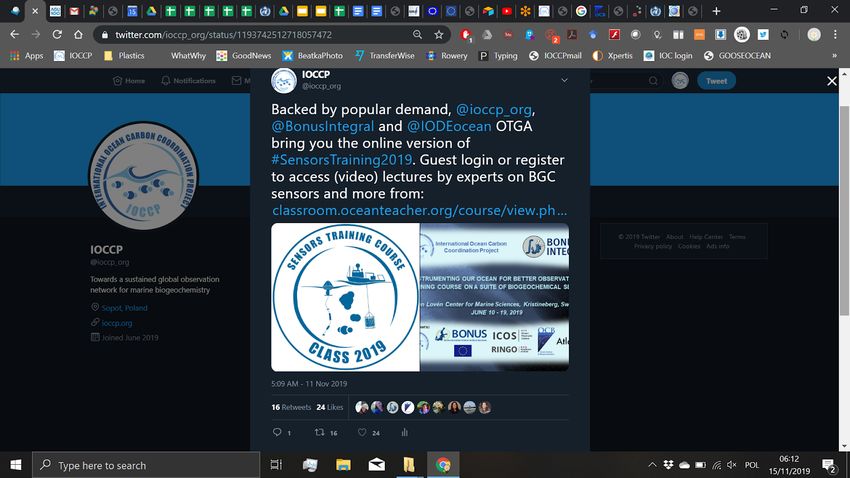Switch to the Gmail tab

pos(74,11)
